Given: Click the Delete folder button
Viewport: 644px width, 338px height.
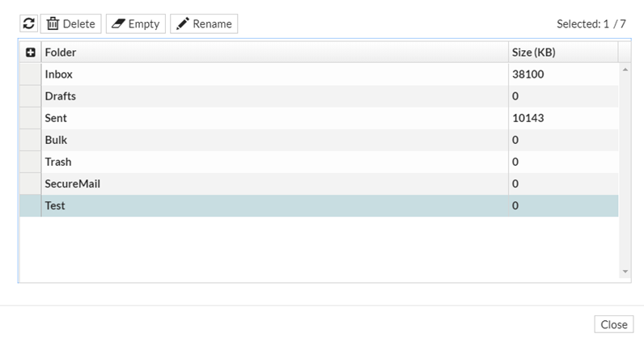Looking at the screenshot, I should pyautogui.click(x=71, y=23).
